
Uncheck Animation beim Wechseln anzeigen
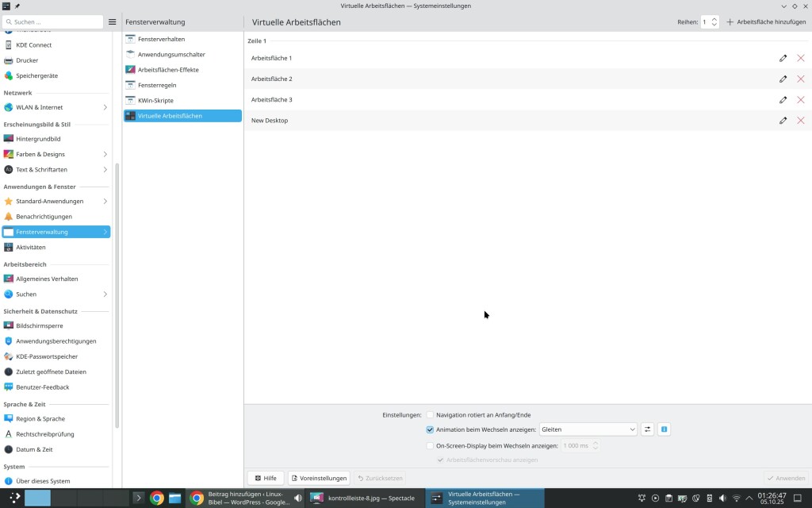tap(430, 429)
